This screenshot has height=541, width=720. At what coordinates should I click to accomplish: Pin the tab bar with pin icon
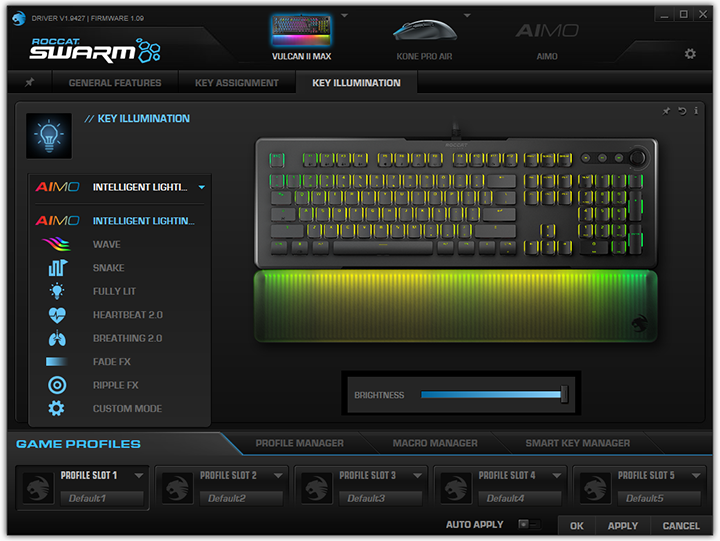(x=30, y=83)
